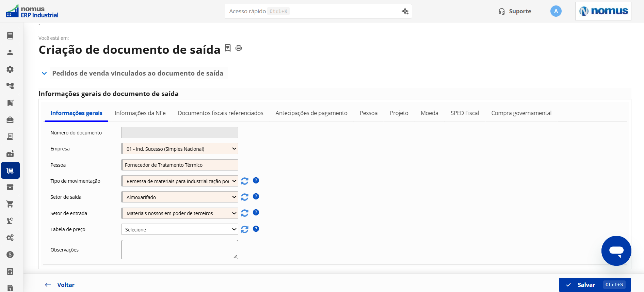Open the shopping cart sidebar module
The image size is (644, 292).
coord(10,204)
